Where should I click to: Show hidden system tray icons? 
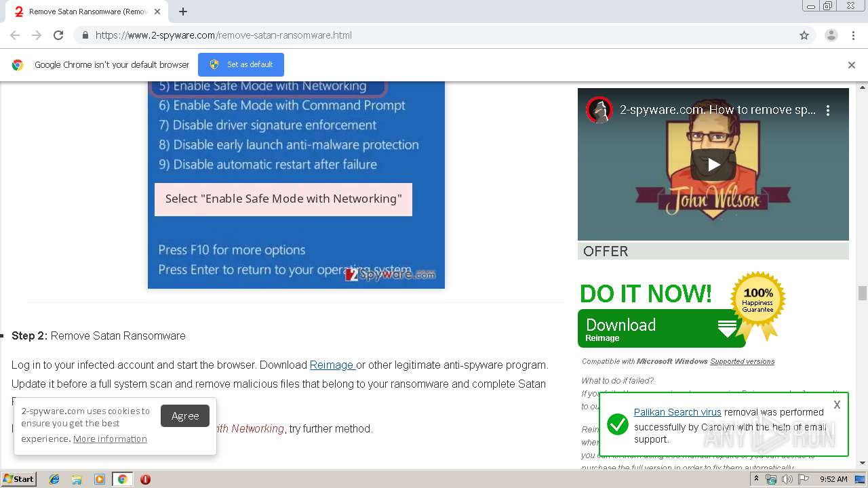756,479
